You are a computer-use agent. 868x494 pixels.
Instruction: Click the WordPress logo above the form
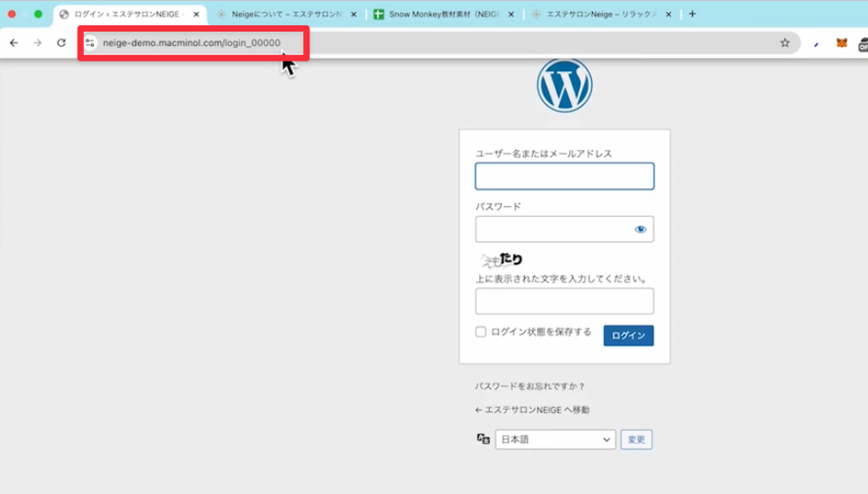pyautogui.click(x=564, y=87)
